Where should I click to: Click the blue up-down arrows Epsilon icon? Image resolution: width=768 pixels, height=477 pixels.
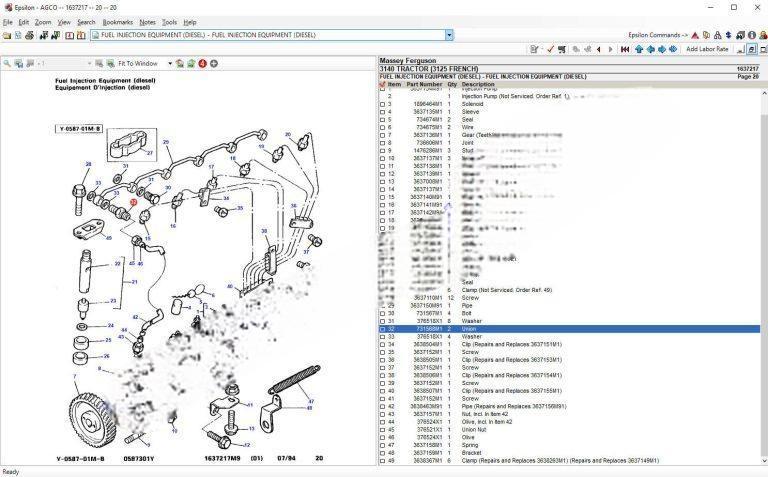click(728, 35)
